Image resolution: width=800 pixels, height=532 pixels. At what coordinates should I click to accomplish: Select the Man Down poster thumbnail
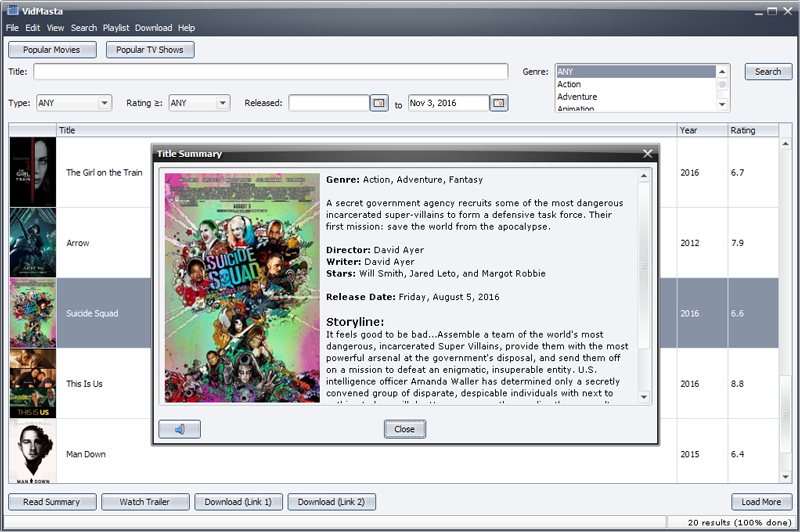[x=33, y=451]
